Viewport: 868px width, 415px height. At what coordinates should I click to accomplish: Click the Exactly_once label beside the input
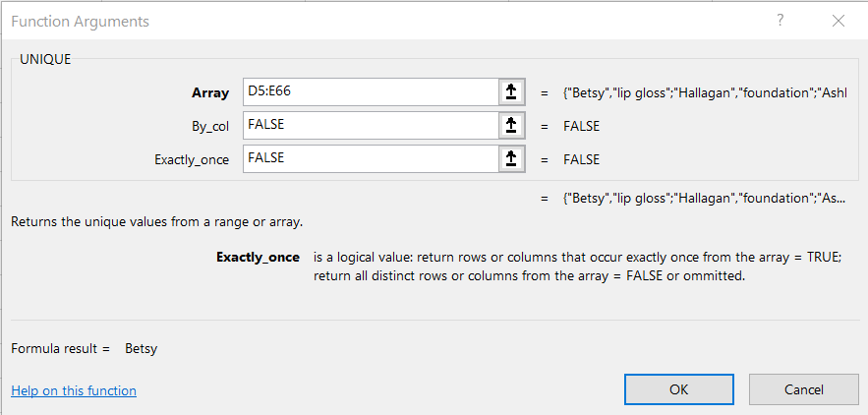[191, 159]
